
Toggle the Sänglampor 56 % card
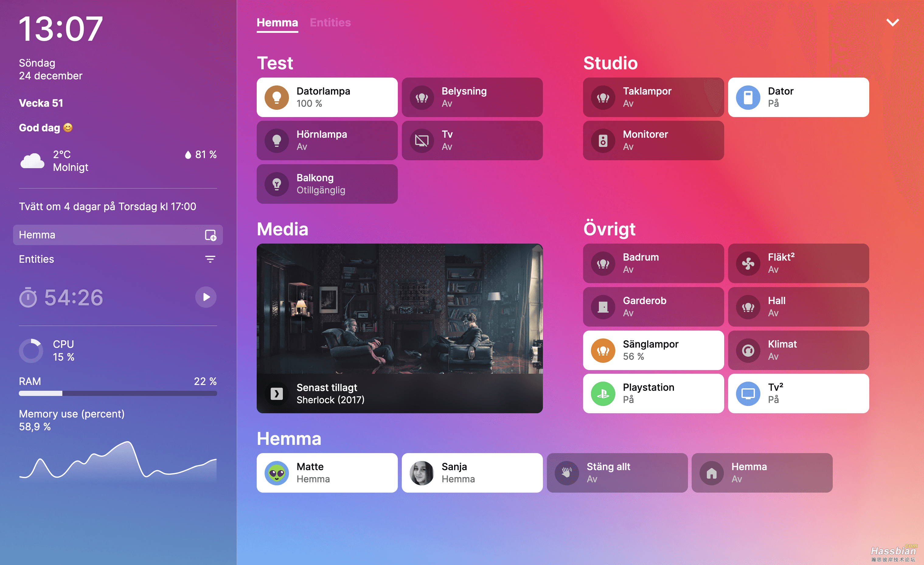(x=653, y=351)
